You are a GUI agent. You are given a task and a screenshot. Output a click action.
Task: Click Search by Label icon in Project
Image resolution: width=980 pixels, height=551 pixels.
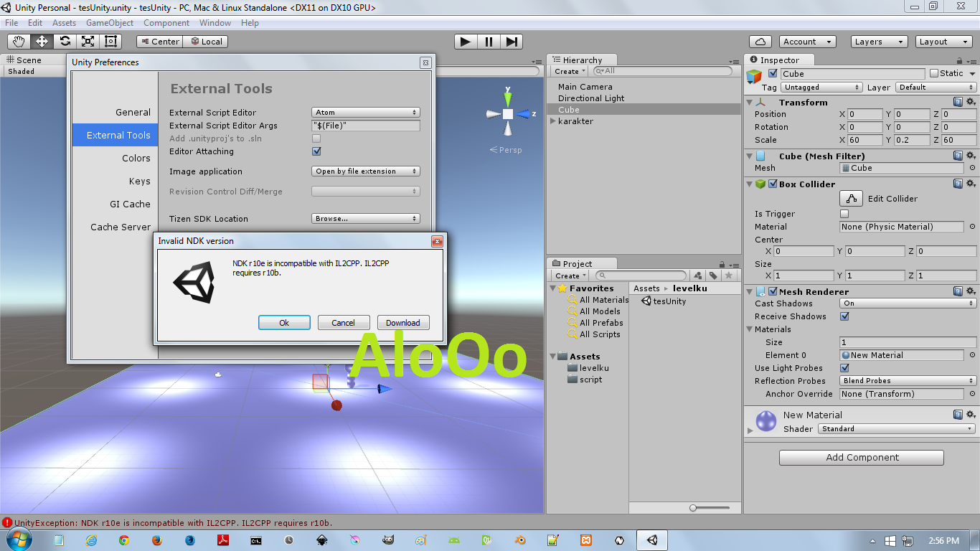[x=713, y=275]
